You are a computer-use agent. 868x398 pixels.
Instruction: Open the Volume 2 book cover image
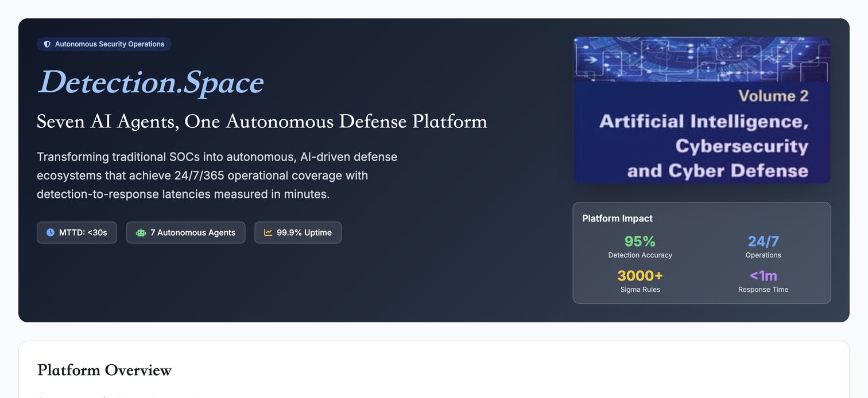pos(702,110)
